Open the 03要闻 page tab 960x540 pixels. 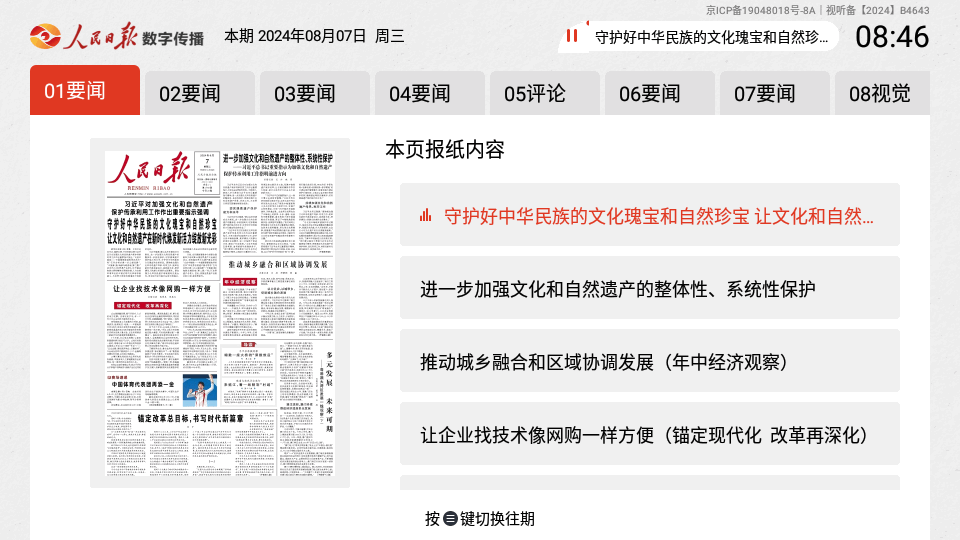(x=315, y=94)
